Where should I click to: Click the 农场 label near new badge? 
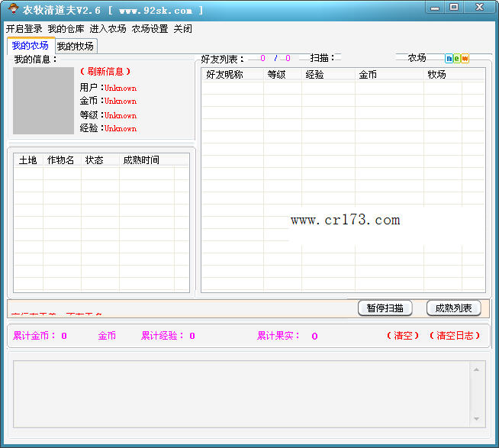coord(417,58)
